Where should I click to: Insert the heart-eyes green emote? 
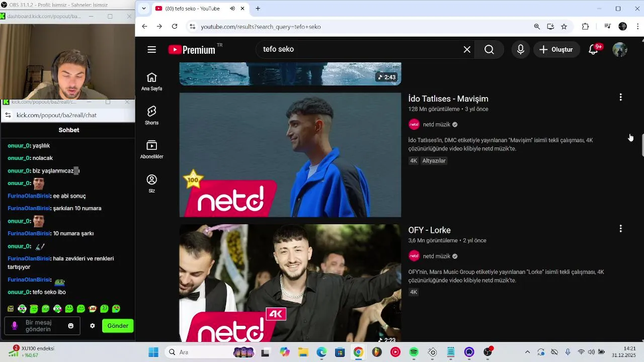(116, 309)
